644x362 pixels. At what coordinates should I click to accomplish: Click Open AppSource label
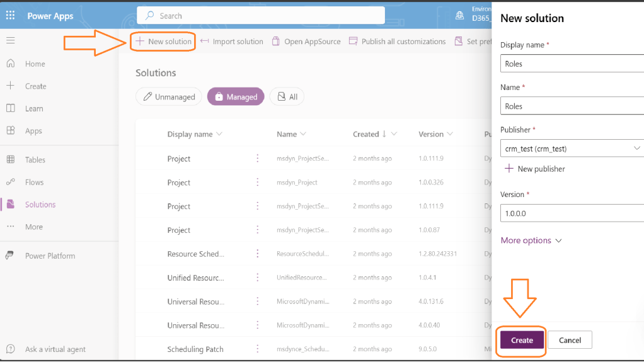(312, 41)
